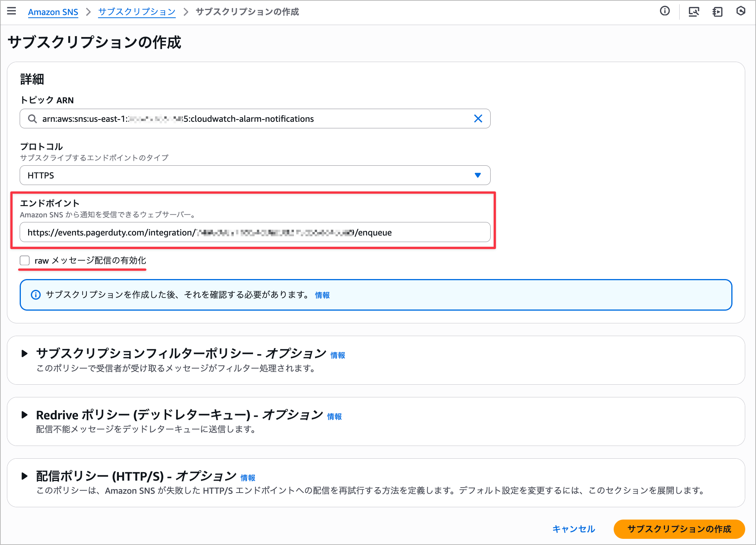Open the HTTPS protocol dropdown
756x545 pixels.
(255, 175)
